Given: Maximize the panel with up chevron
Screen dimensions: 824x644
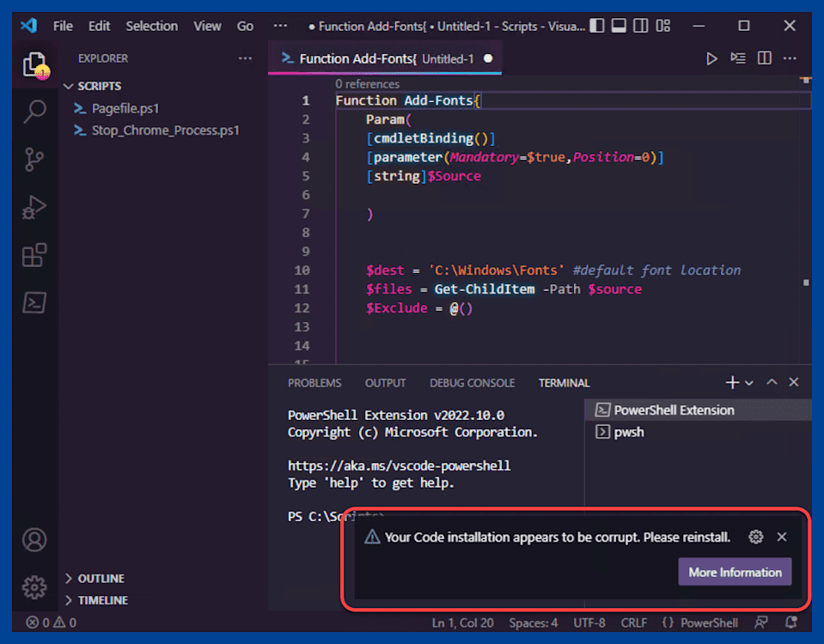Looking at the screenshot, I should click(772, 382).
